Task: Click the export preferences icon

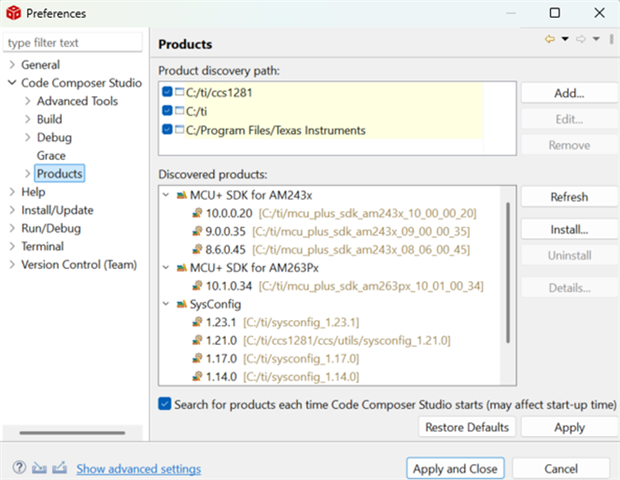Action: [59, 468]
